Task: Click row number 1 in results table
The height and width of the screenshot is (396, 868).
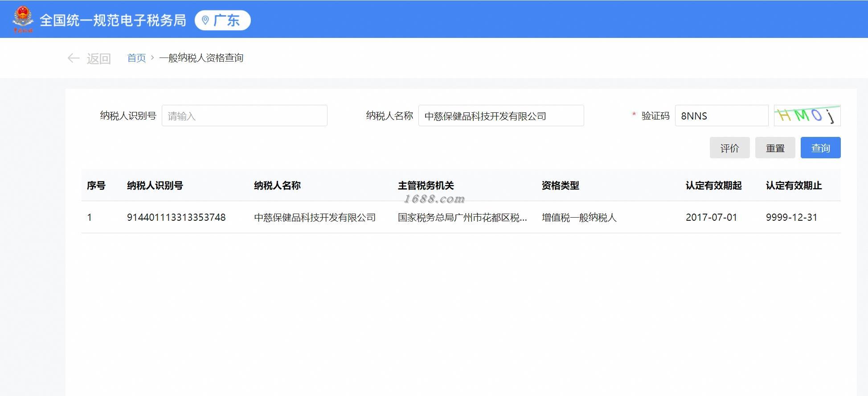Action: click(x=90, y=217)
